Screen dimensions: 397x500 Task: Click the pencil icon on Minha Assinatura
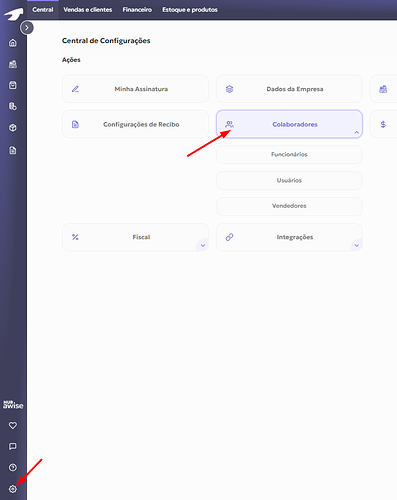(x=75, y=89)
